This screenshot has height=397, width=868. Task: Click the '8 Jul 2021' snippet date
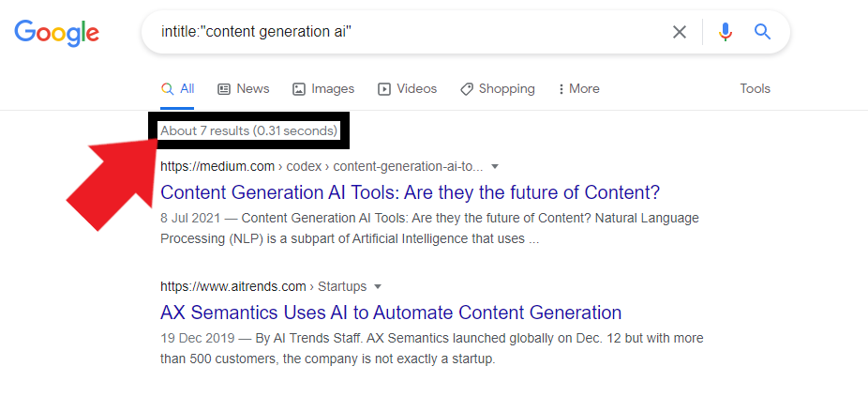click(192, 219)
